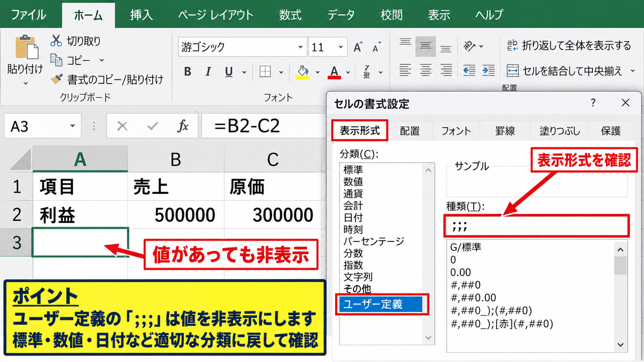644x362 pixels.
Task: Click the red font color A
Action: tap(334, 72)
